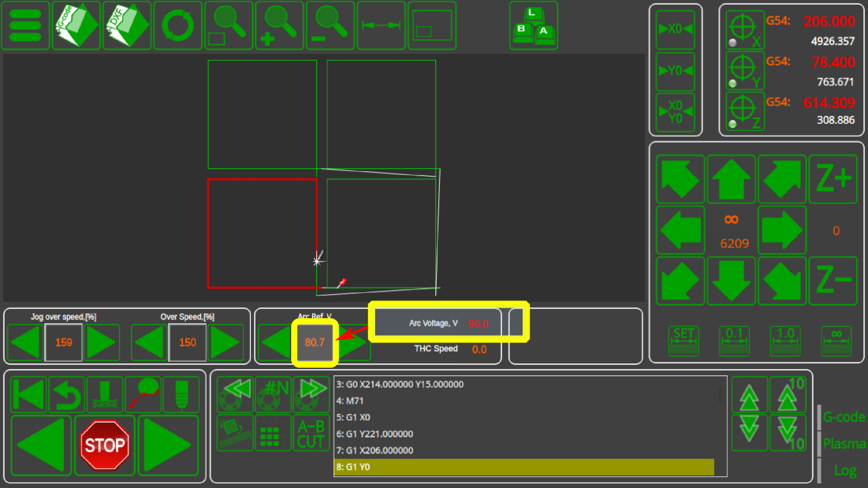The width and height of the screenshot is (868, 488).
Task: Open the keyboard keys layout icon
Action: click(x=533, y=25)
